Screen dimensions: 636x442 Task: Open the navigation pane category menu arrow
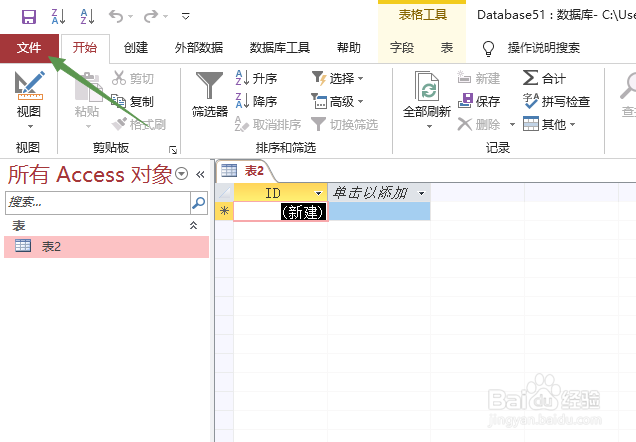click(x=181, y=174)
